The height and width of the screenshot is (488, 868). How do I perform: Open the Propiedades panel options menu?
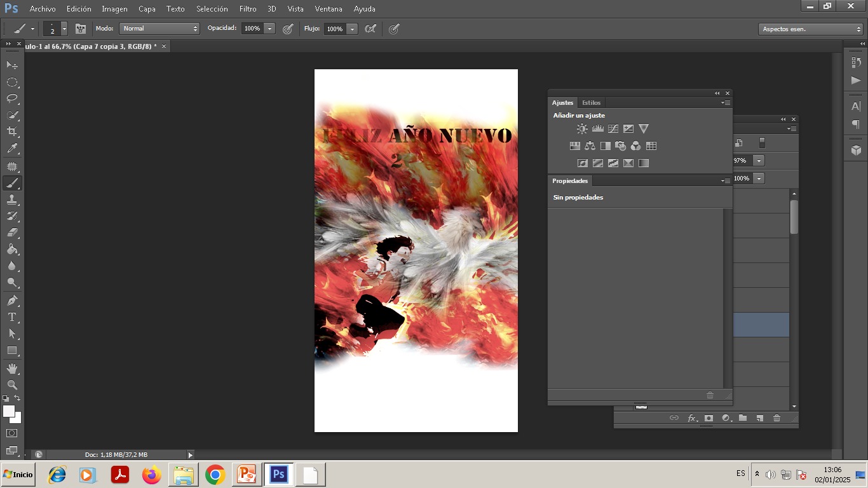(x=726, y=181)
